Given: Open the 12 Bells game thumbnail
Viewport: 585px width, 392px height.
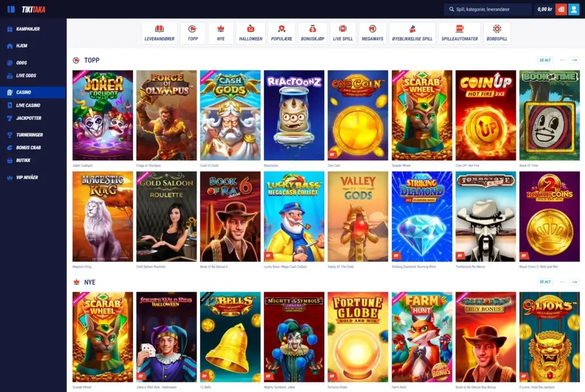Looking at the screenshot, I should tap(230, 337).
